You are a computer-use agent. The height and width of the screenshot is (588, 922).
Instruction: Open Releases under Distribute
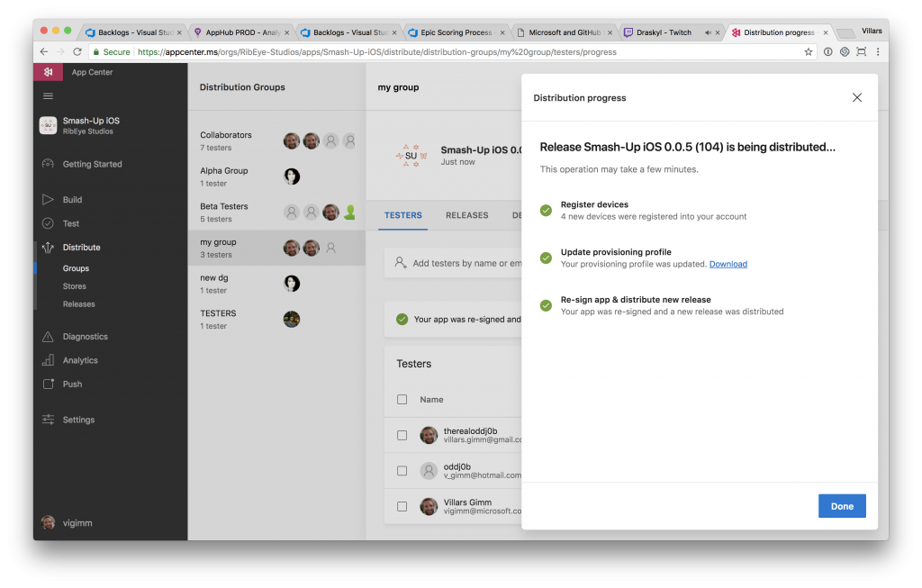click(x=79, y=304)
